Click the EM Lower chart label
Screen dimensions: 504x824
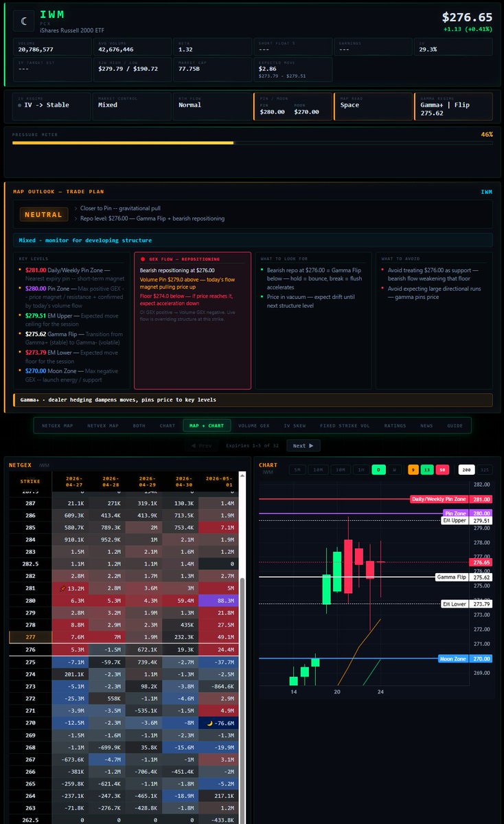(454, 604)
